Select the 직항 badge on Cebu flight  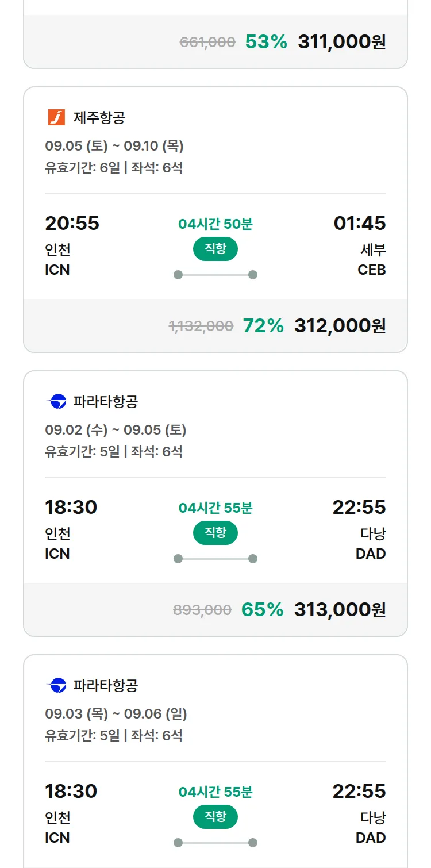click(x=215, y=249)
